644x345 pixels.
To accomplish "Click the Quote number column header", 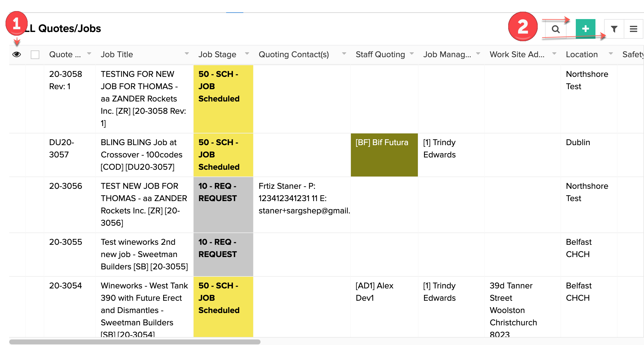I will tap(65, 54).
